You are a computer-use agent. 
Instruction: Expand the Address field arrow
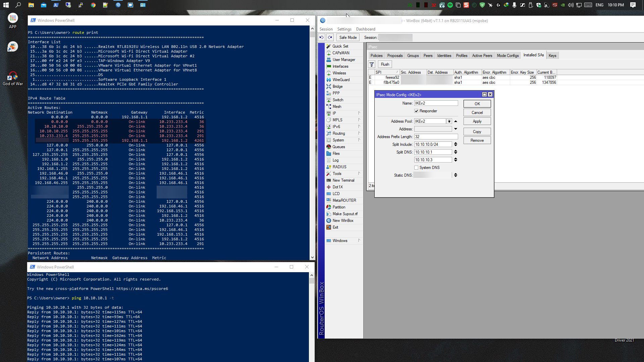coord(455,129)
